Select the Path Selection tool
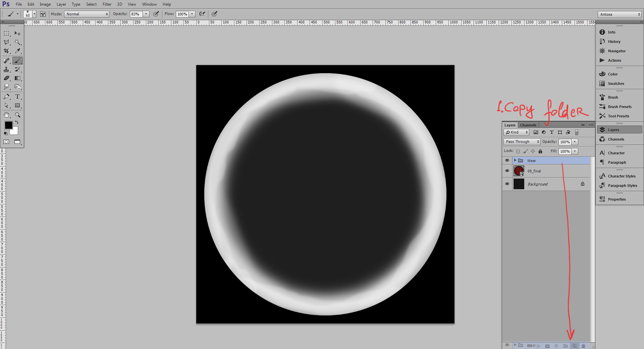Screen dimensions: 644x349 tap(7, 105)
